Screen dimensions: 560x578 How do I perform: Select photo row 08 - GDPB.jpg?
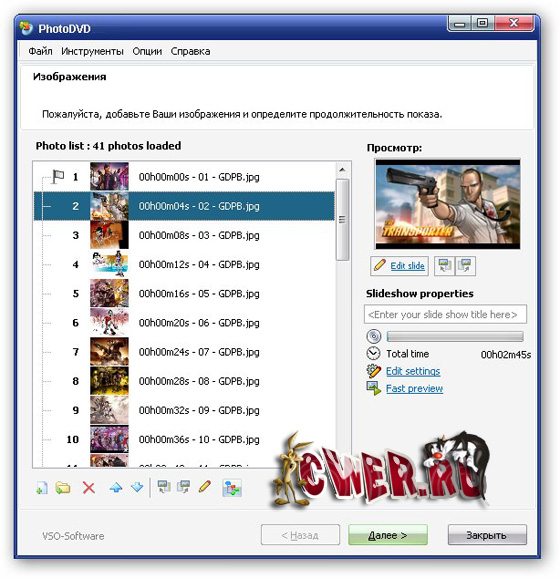(x=184, y=381)
